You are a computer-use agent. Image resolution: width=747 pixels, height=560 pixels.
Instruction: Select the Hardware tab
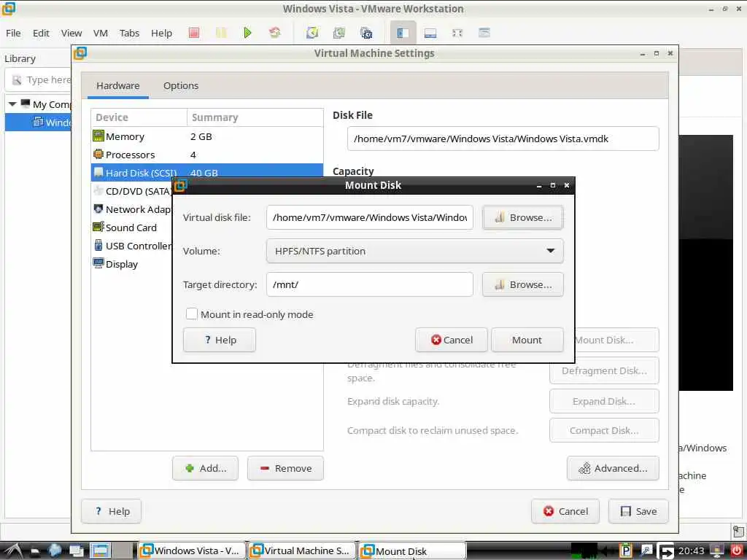[117, 86]
